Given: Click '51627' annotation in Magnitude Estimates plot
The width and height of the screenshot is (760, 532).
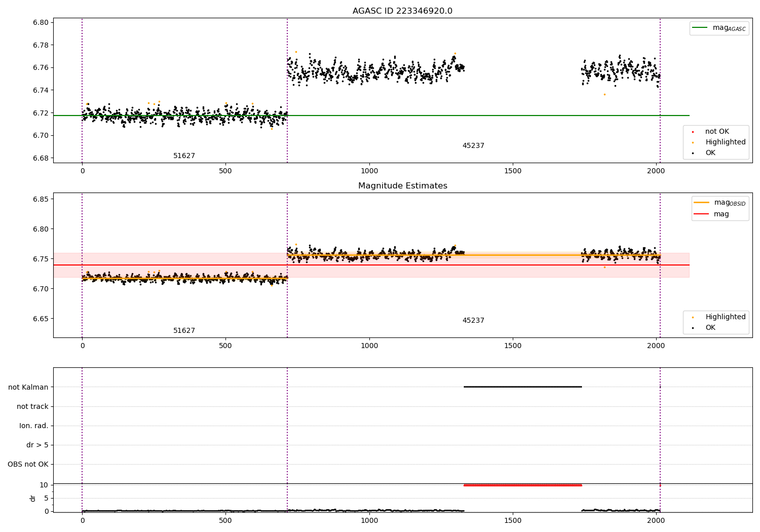Looking at the screenshot, I should [184, 331].
